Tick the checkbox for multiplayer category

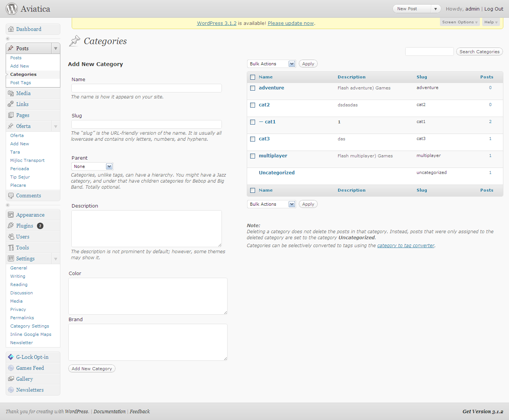[x=253, y=156]
